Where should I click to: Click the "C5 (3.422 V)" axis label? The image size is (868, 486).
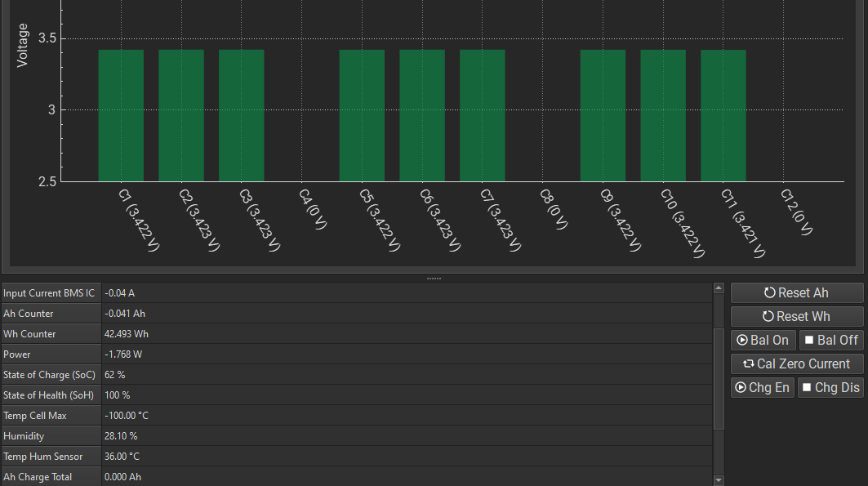click(380, 221)
